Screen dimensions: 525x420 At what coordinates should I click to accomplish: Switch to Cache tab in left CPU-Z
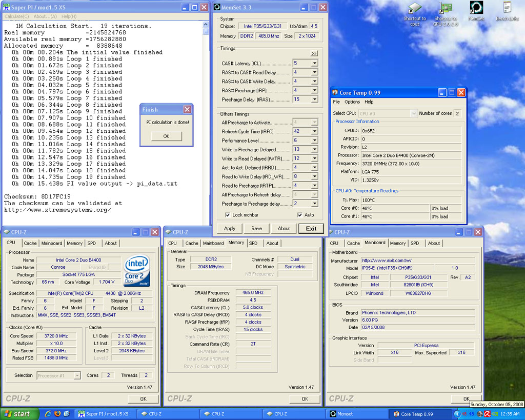pyautogui.click(x=30, y=244)
